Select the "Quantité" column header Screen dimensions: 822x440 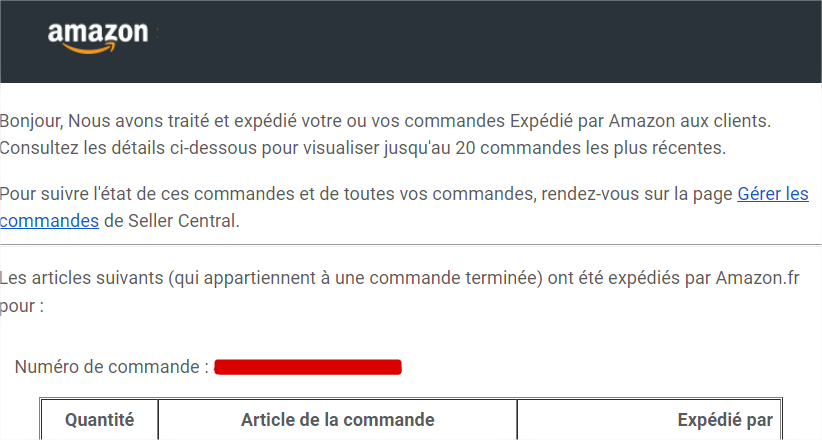click(99, 420)
